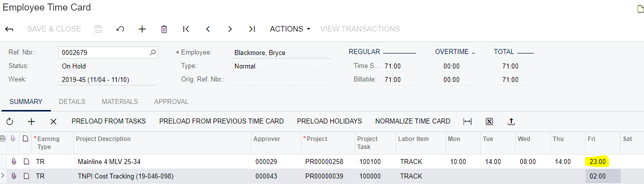
Task: Switch to the Details tab
Action: [x=72, y=101]
